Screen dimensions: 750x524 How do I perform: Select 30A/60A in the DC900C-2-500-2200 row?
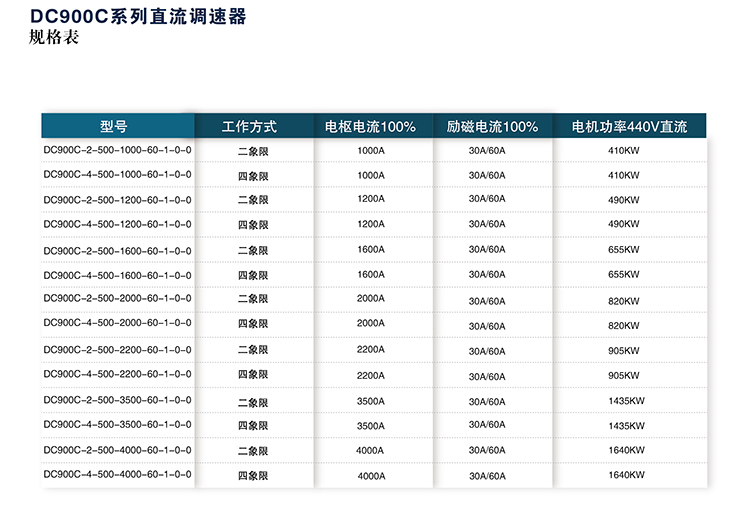(x=487, y=351)
